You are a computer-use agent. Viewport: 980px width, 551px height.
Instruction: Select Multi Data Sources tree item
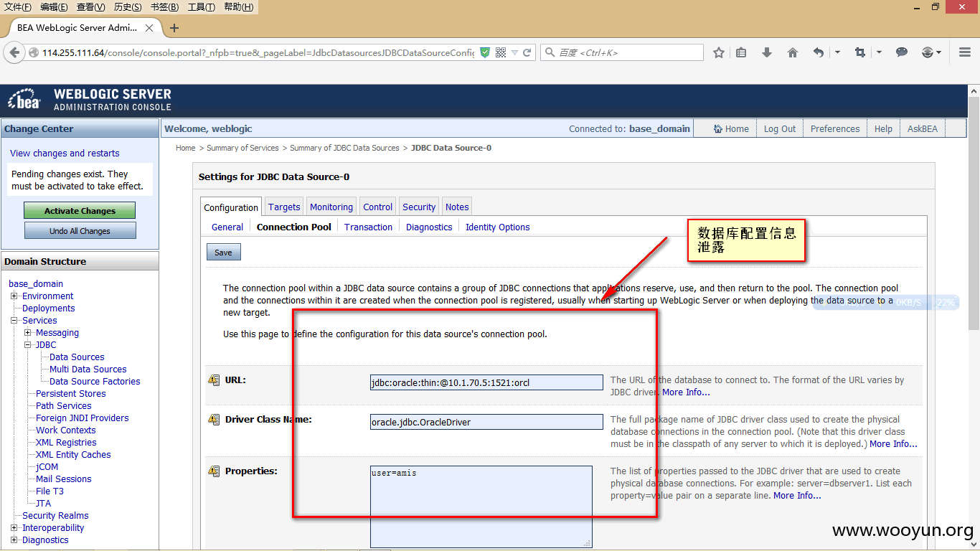(88, 369)
